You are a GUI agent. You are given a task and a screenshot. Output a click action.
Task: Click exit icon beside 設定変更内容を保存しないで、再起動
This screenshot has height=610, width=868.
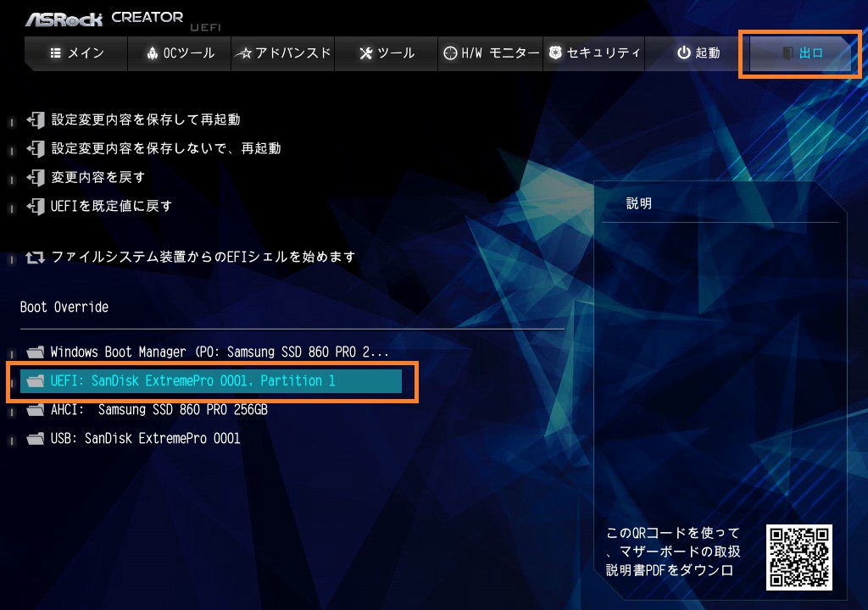[36, 148]
